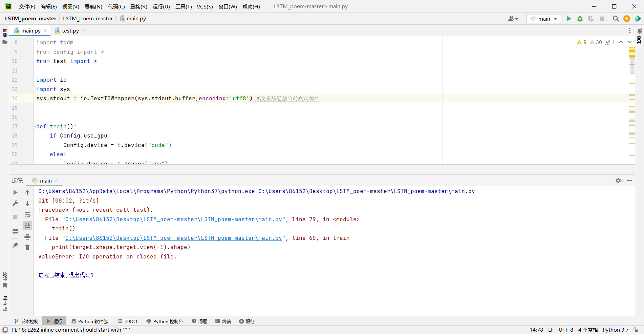Start debugging with the bug icon
The height and width of the screenshot is (334, 644).
[x=580, y=19]
